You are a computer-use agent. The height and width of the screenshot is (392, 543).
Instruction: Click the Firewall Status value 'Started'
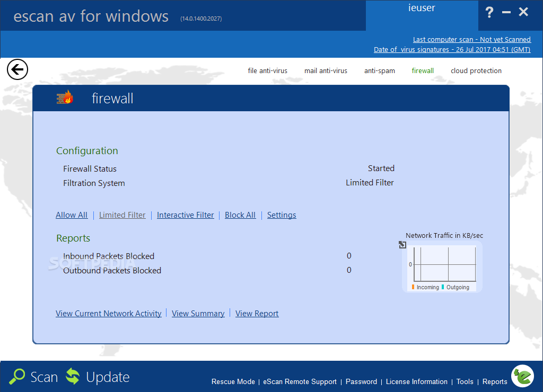pyautogui.click(x=381, y=168)
